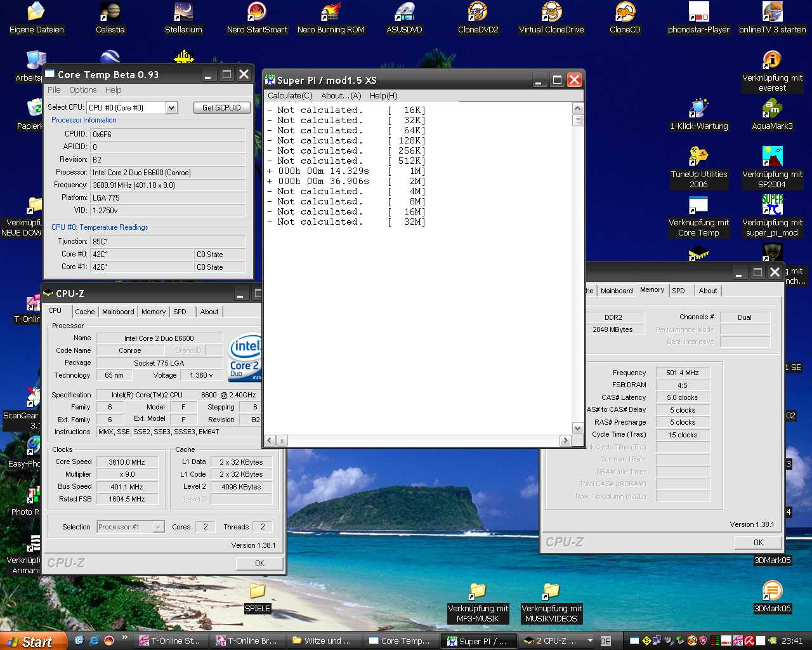The width and height of the screenshot is (812, 650).
Task: Click the Intel Core 2 Duo logo
Action: coord(246,357)
